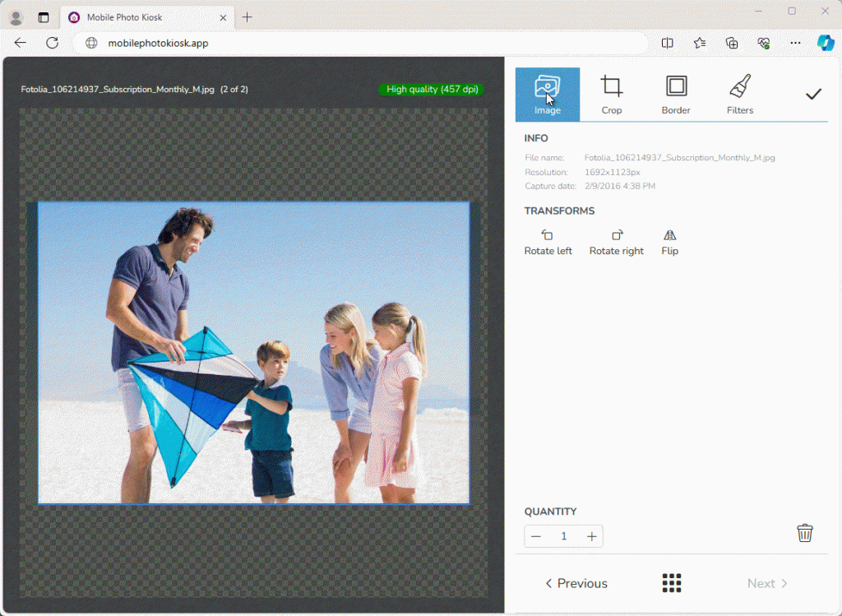The height and width of the screenshot is (616, 842).
Task: Open a new browser tab
Action: click(x=247, y=17)
